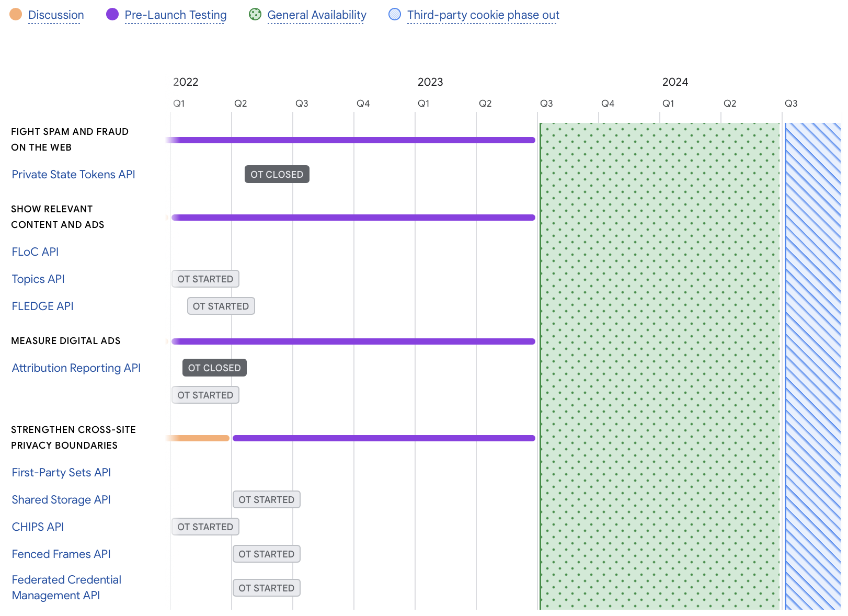The width and height of the screenshot is (848, 616).
Task: Click the green dotted General Availability region
Action: coord(660,366)
